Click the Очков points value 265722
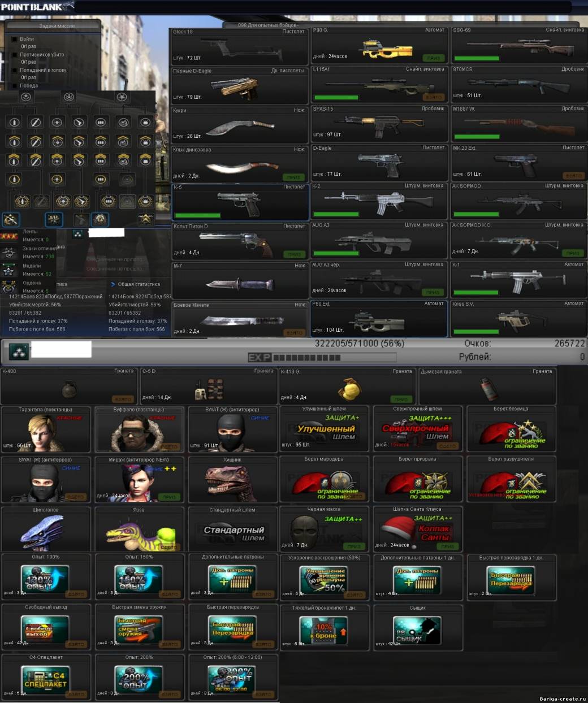The width and height of the screenshot is (588, 703). click(x=569, y=344)
